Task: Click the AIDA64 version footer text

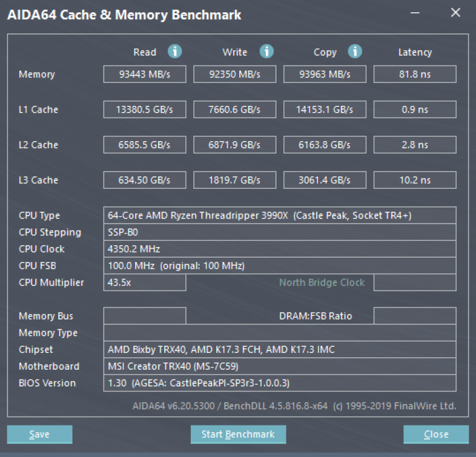Action: (x=294, y=406)
